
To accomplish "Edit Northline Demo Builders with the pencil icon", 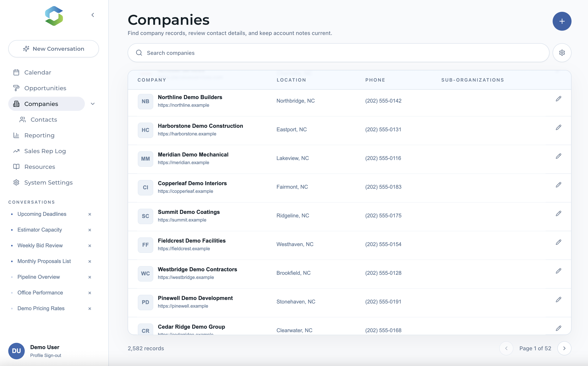I will (558, 99).
